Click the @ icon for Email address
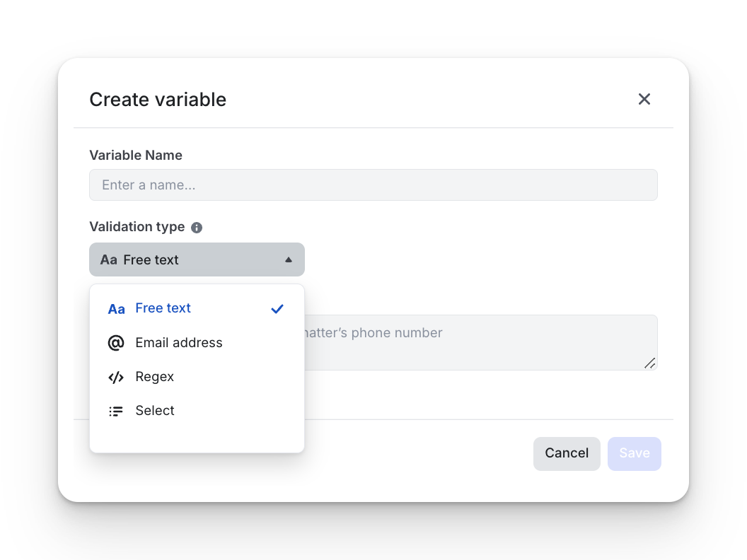 (116, 343)
